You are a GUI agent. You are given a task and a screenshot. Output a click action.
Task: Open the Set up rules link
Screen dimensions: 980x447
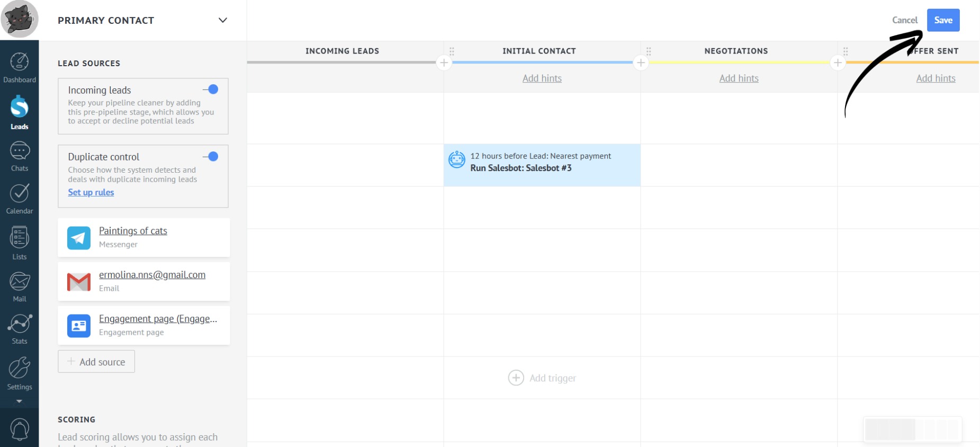(x=91, y=193)
